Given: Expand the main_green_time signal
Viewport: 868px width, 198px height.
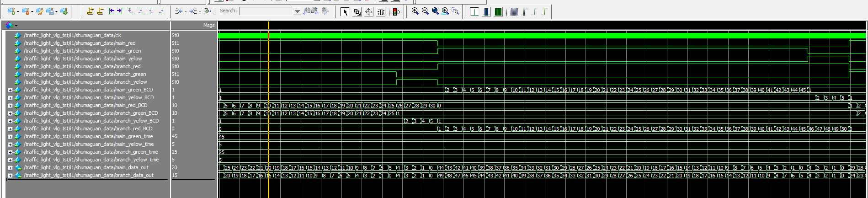Looking at the screenshot, I should pyautogui.click(x=10, y=137).
